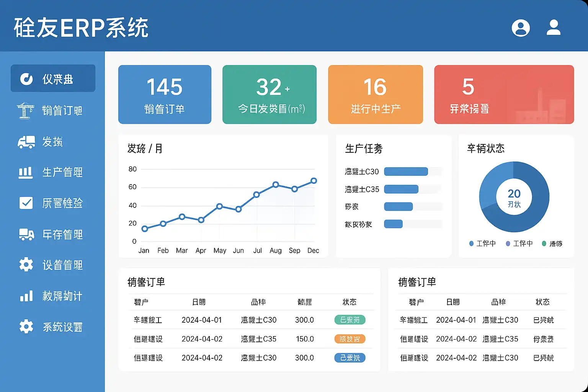Open the circled user account icon in header

click(521, 28)
